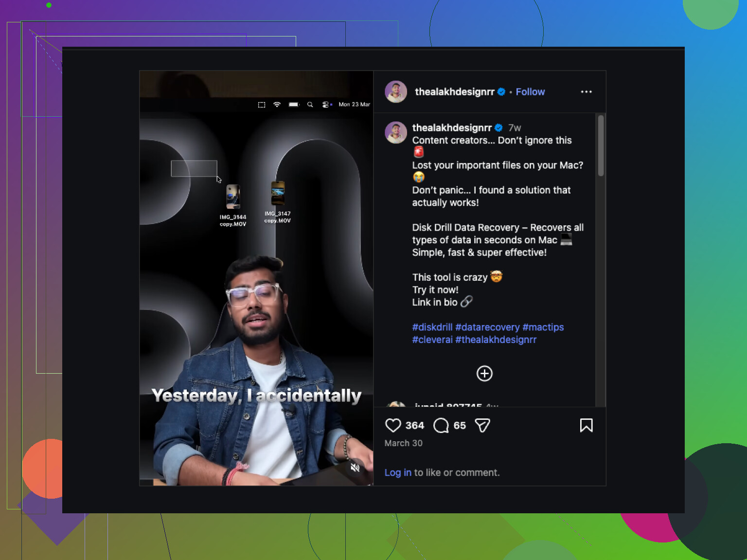Click the March 30 post date

404,443
